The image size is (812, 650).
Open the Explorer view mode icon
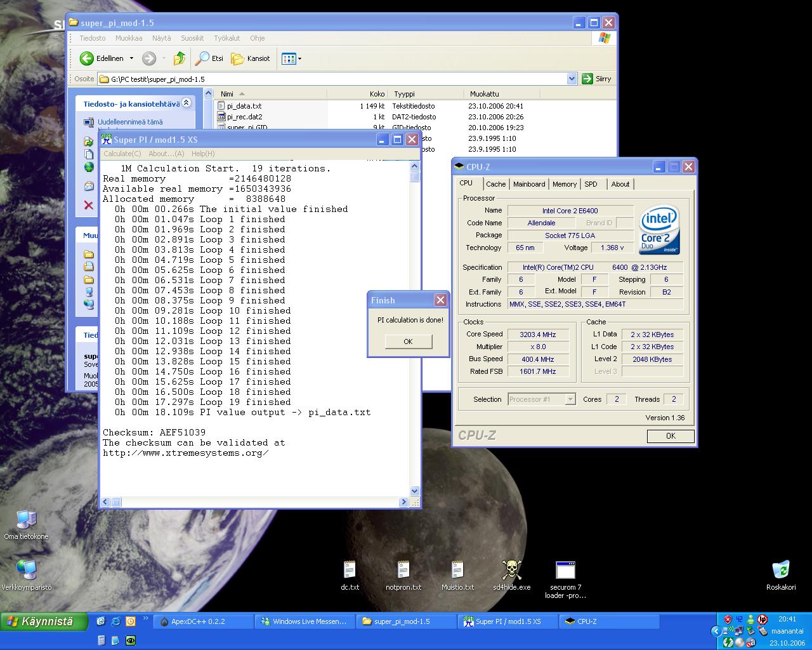click(289, 58)
